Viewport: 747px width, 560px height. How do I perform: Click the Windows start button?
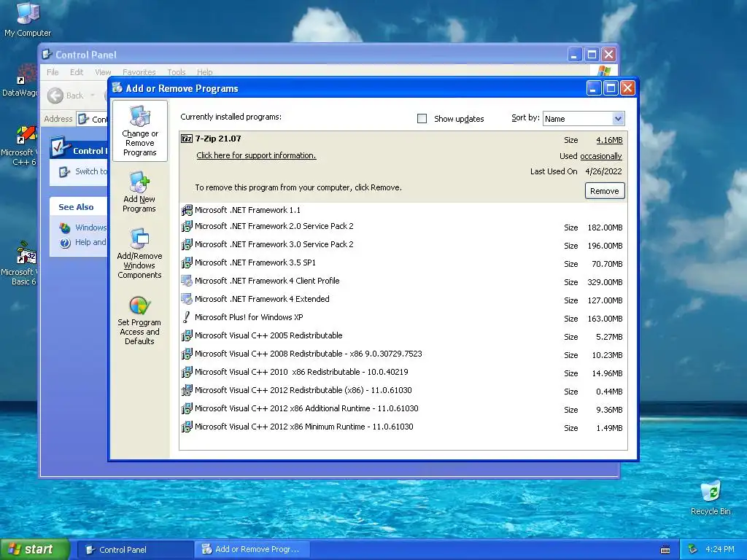pyautogui.click(x=34, y=550)
